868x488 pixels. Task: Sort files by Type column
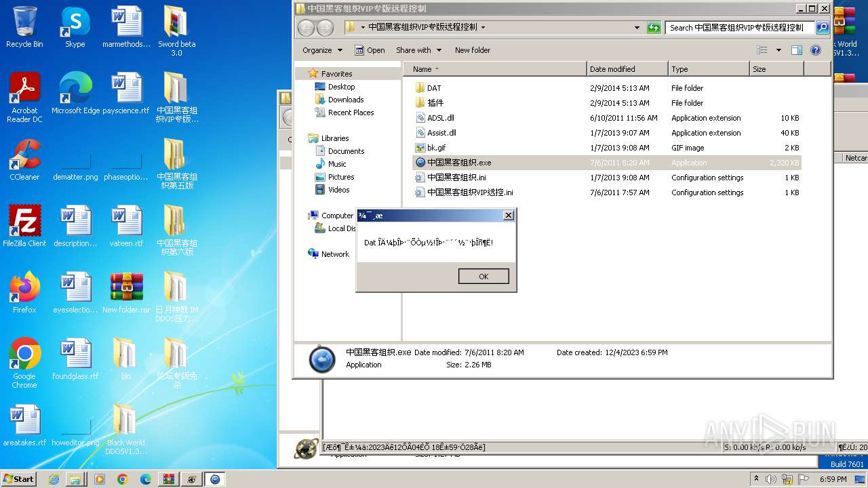tap(709, 69)
